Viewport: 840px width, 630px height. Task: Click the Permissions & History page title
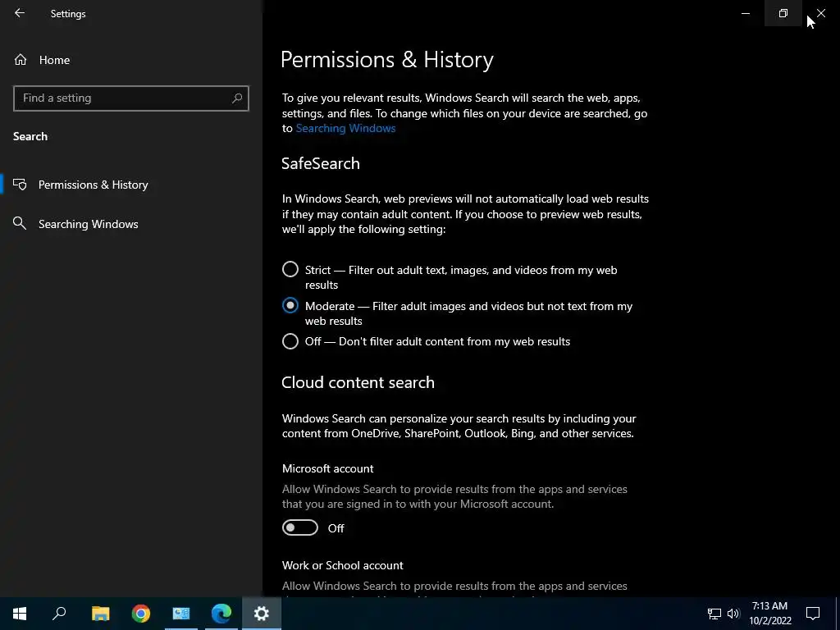tap(387, 59)
